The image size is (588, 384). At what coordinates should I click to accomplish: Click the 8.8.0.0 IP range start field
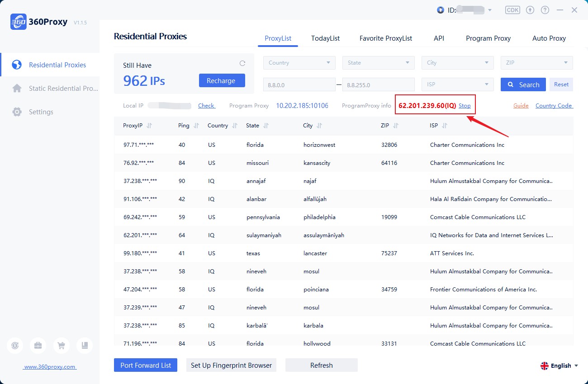299,84
